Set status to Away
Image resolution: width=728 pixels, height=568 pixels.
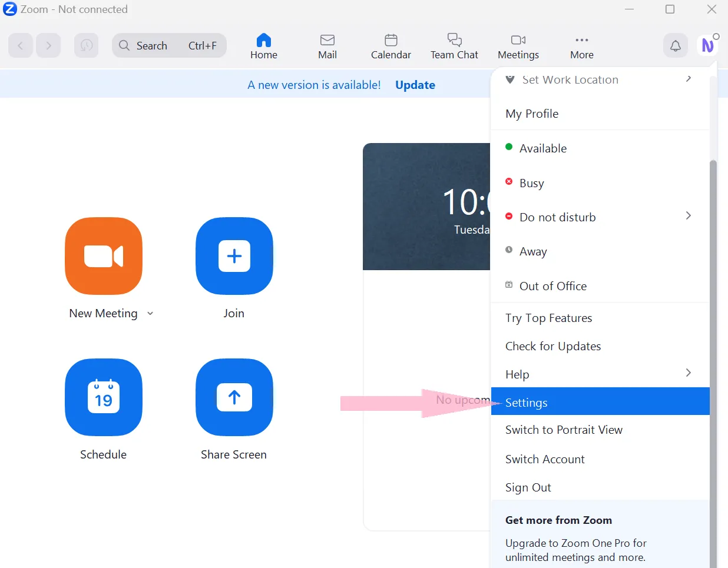(600, 251)
